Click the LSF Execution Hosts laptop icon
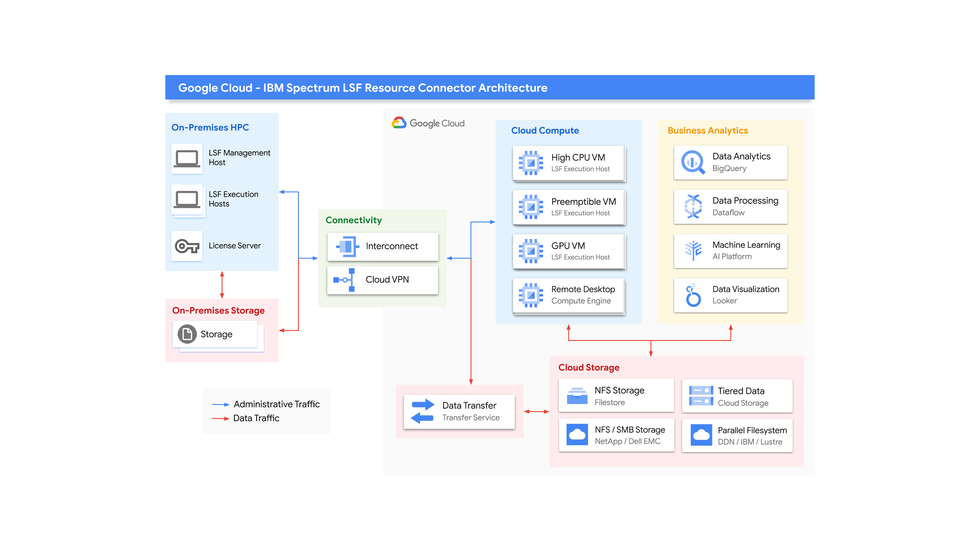This screenshot has width=980, height=551. pos(187,200)
